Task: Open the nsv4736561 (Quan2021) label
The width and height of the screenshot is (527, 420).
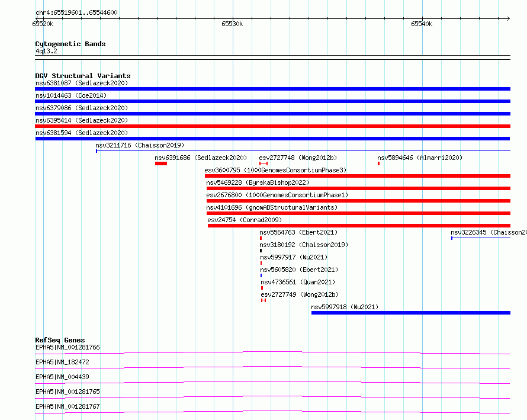Action: [298, 282]
